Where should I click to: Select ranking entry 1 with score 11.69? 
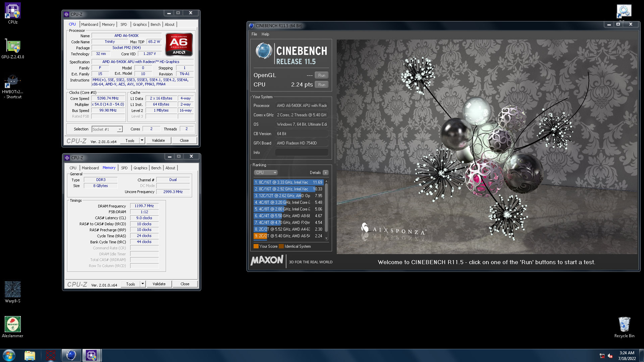pos(288,182)
